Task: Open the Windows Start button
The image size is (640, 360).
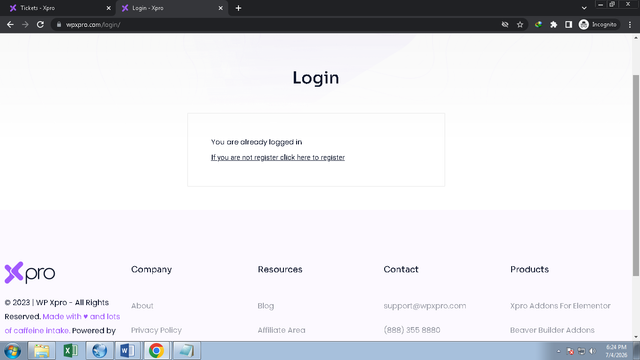Action: click(x=12, y=351)
